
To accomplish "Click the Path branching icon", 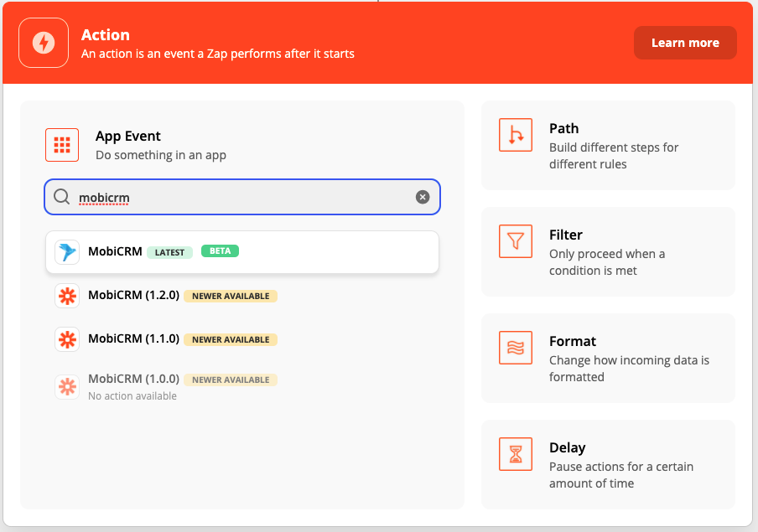I will point(515,135).
